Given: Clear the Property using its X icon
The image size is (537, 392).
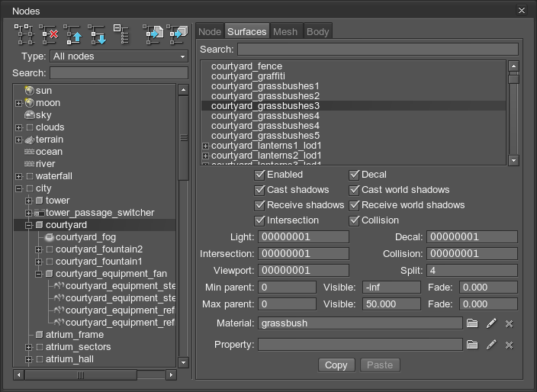Looking at the screenshot, I should 510,345.
